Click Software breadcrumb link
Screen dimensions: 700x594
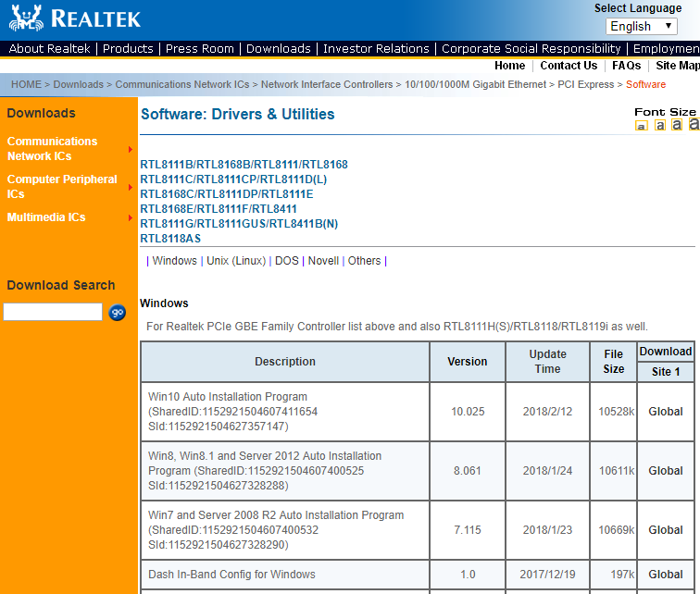[x=645, y=85]
